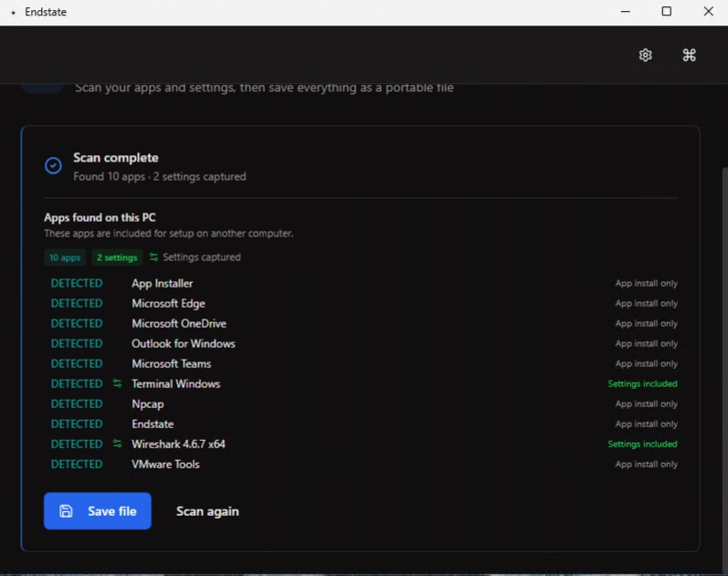
Task: Click the Save file button
Action: point(98,511)
